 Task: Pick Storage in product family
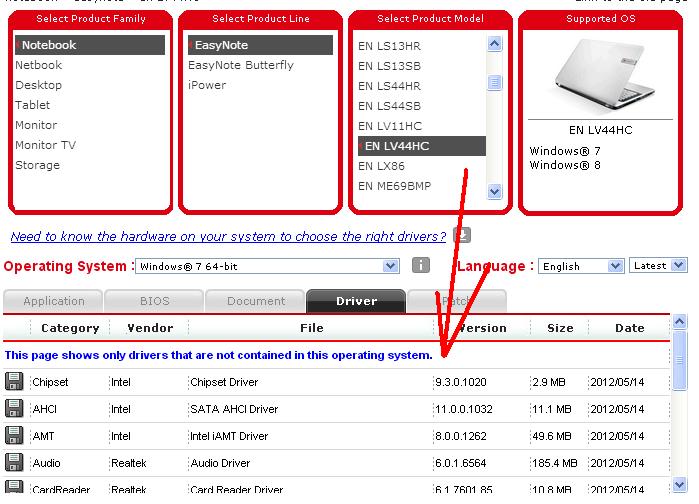pos(37,165)
